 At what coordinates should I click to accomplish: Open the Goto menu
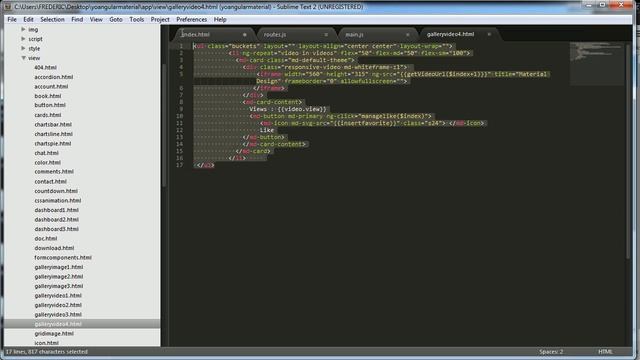[116, 19]
